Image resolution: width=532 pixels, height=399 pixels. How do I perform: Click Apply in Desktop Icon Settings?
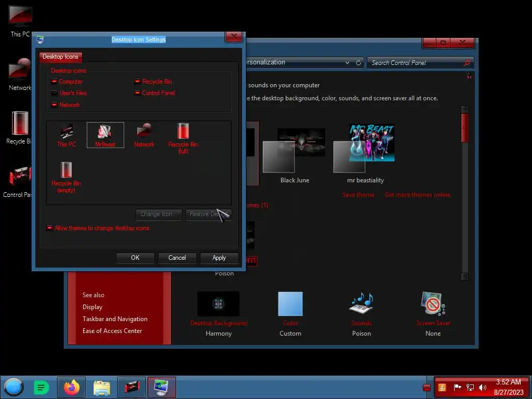coord(219,258)
